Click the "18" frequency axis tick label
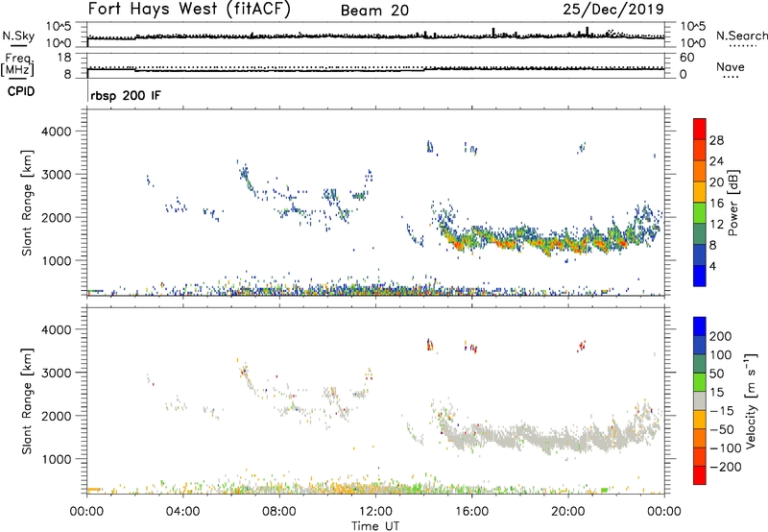 point(64,58)
